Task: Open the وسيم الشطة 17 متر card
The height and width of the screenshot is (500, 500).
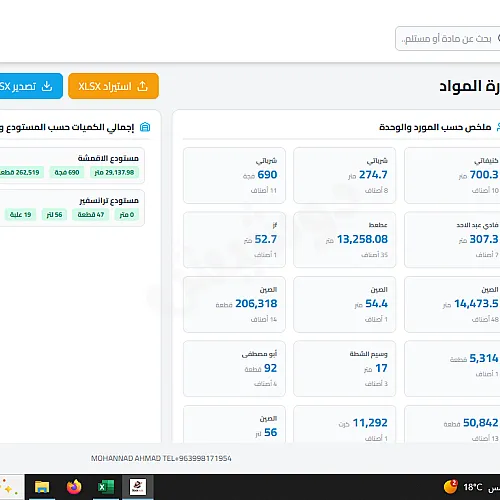Action: click(x=345, y=369)
